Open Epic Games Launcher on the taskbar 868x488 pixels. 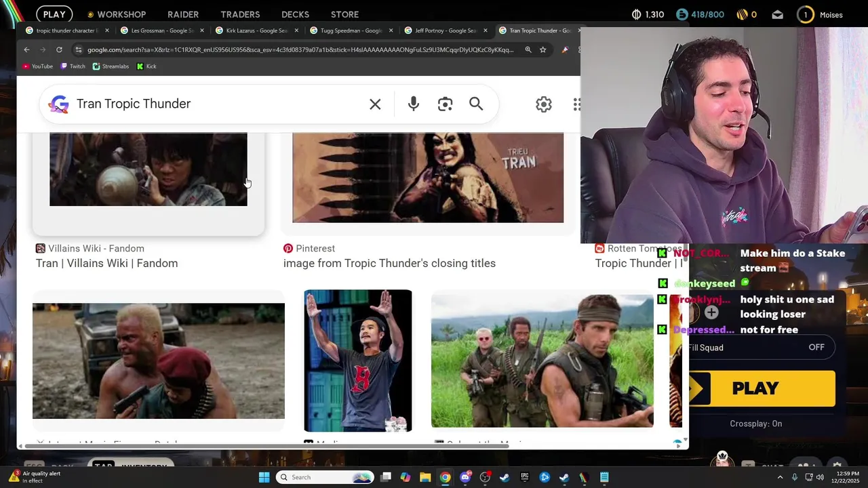click(x=524, y=477)
